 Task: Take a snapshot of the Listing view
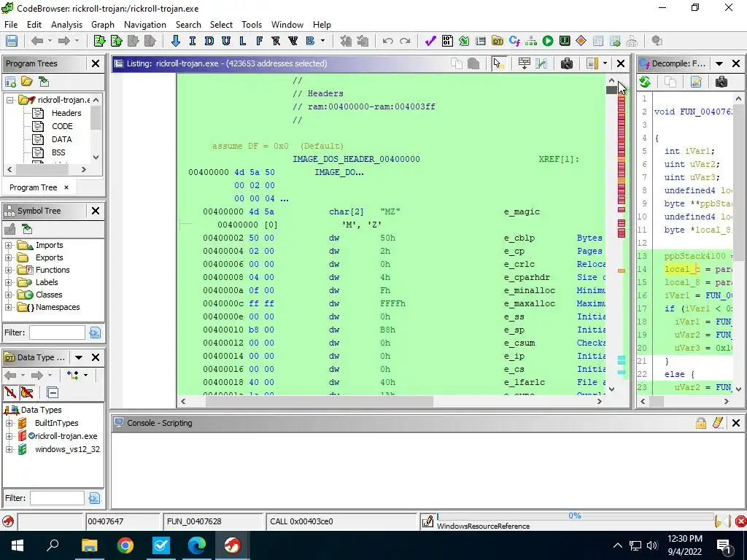point(566,63)
